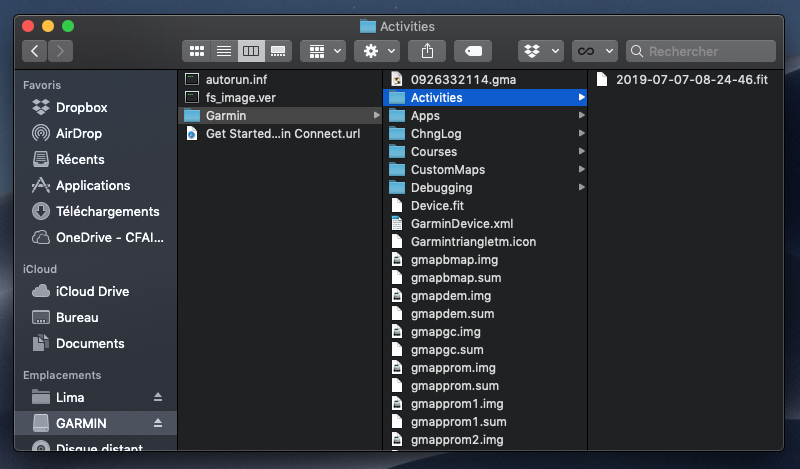Screen dimensions: 800x469
Task: Expand the Debugging folder arrow
Action: click(581, 187)
